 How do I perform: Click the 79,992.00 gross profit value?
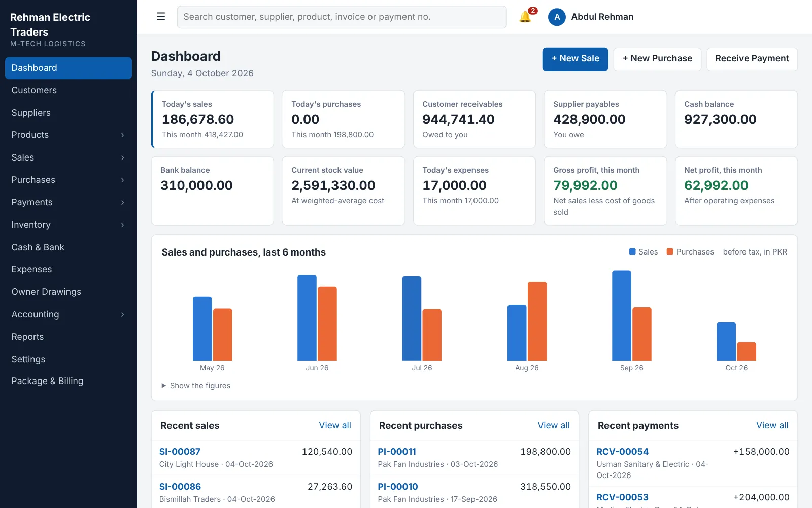pyautogui.click(x=585, y=185)
